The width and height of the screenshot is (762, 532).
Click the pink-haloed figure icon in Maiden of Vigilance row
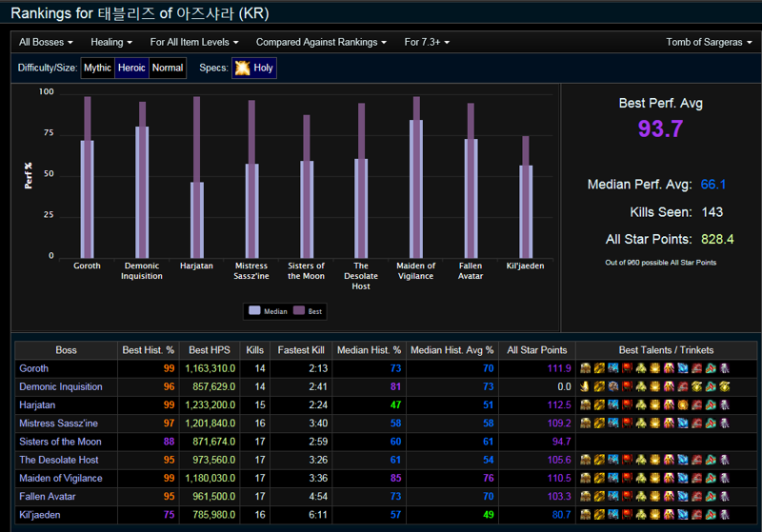point(670,478)
